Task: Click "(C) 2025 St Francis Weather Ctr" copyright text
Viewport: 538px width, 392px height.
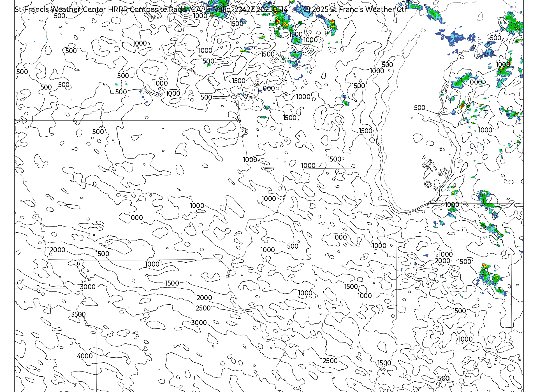Action: 353,10
